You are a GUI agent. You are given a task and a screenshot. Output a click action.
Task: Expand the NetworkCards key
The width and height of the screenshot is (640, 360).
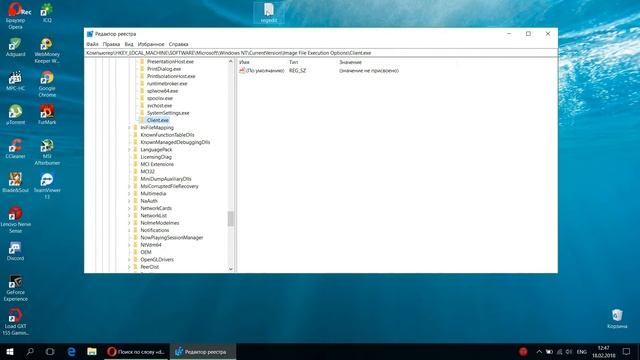coord(129,208)
